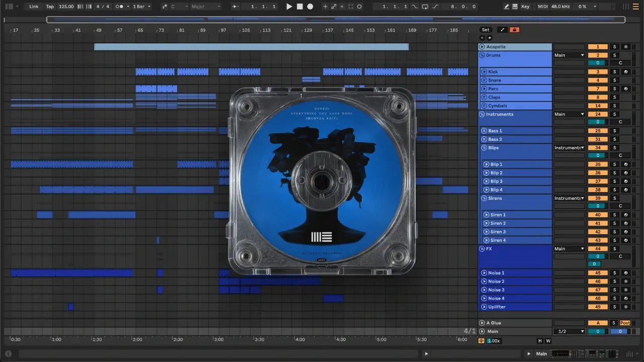
Task: Toggle the loop switch in transport
Action: [x=425, y=7]
